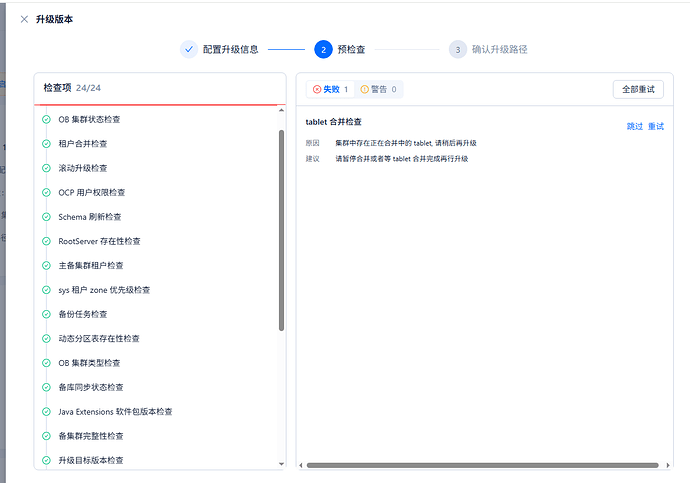This screenshot has height=483, width=690.
Task: Click 重试 link for tablet 合并检查
Action: coord(656,126)
